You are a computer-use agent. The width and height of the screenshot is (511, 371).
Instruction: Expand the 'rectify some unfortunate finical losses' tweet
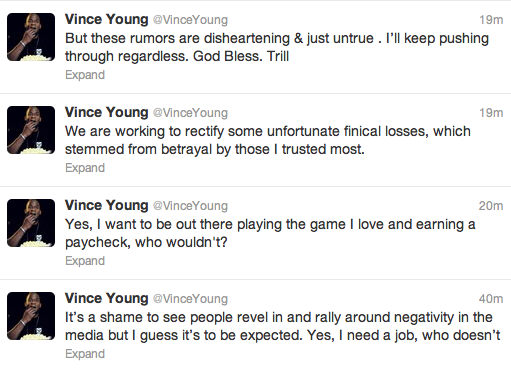pyautogui.click(x=85, y=168)
